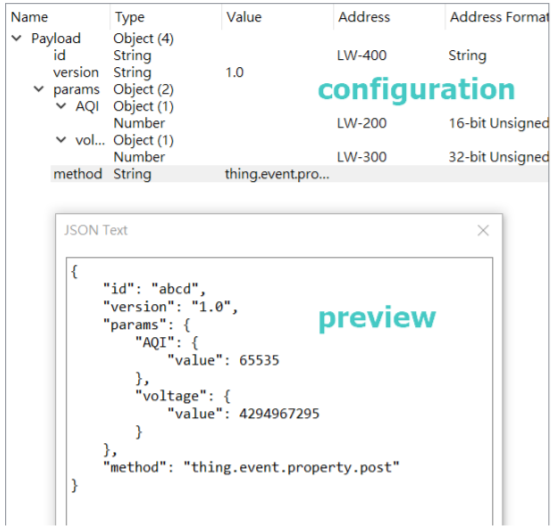Select the LW-400 address cell
The image size is (554, 528).
(362, 55)
